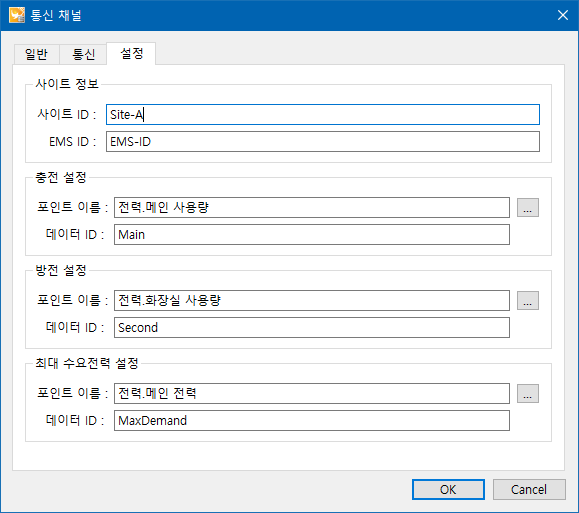This screenshot has height=513, width=579.
Task: Click the 데이터 ID field containing Main
Action: tap(312, 235)
